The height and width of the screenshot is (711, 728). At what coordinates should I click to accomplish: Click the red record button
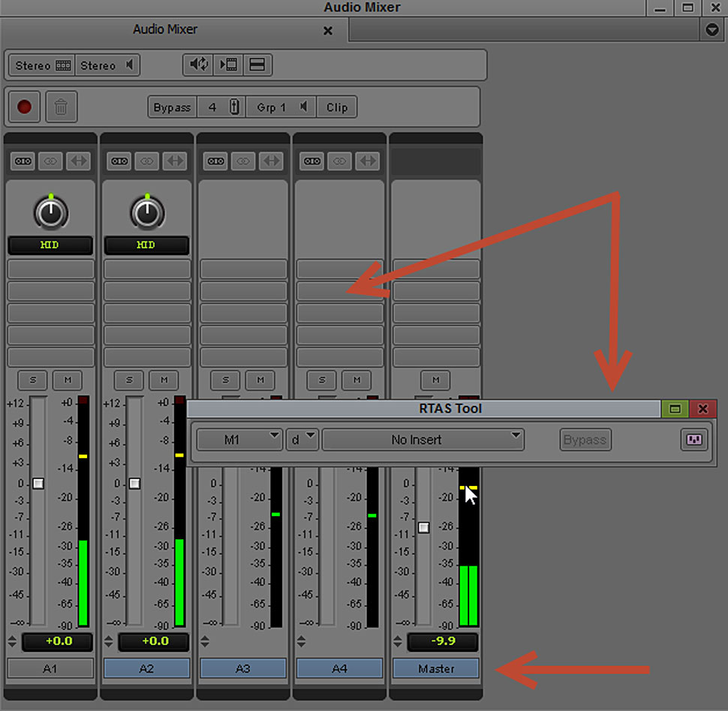pos(24,107)
